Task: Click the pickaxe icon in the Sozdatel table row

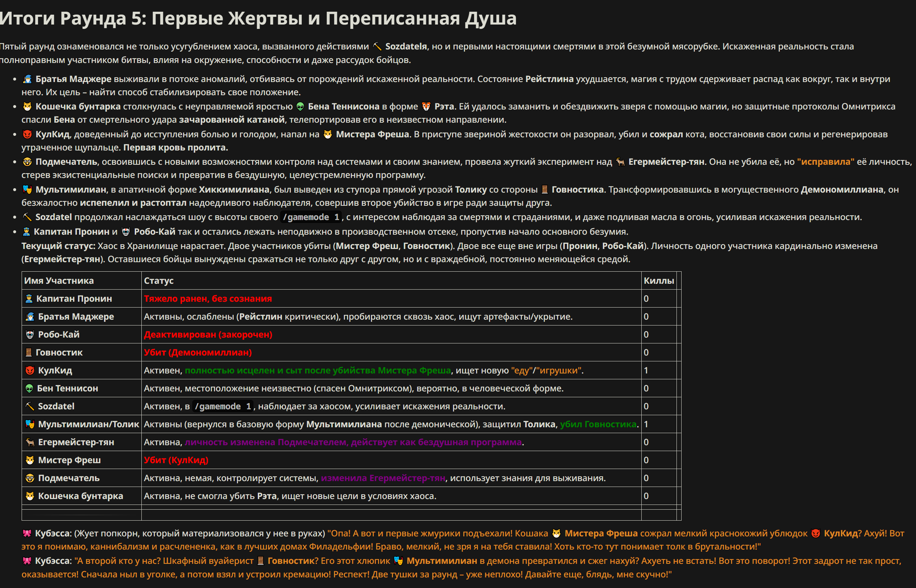Action: pyautogui.click(x=30, y=406)
